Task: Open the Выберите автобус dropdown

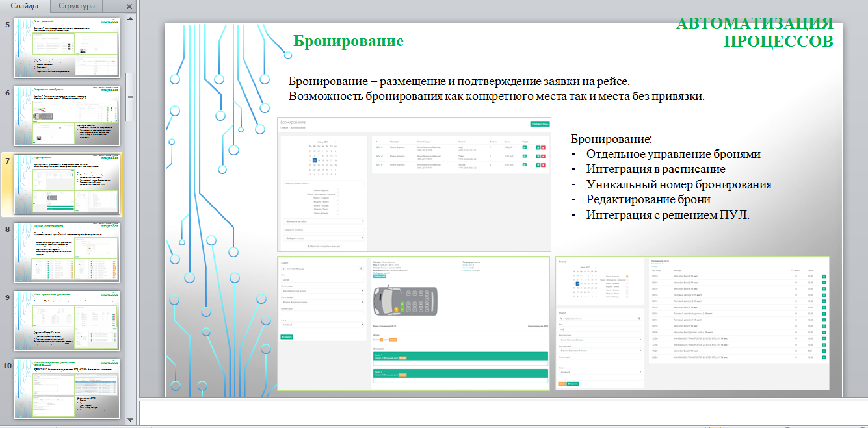Action: pos(324,221)
